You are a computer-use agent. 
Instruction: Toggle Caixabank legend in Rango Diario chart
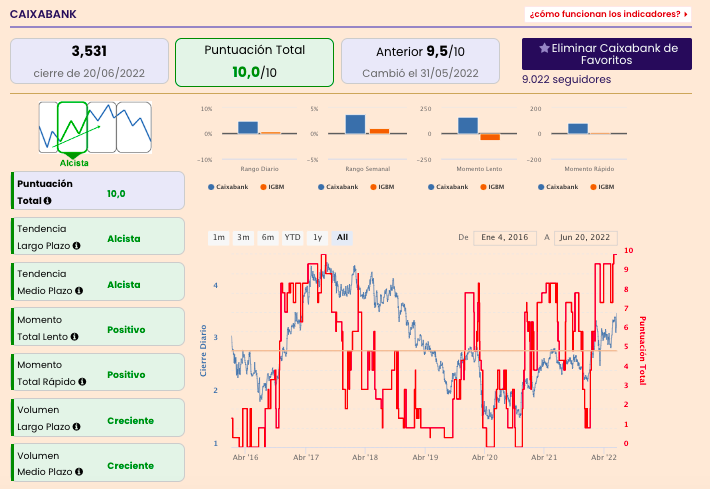(228, 187)
